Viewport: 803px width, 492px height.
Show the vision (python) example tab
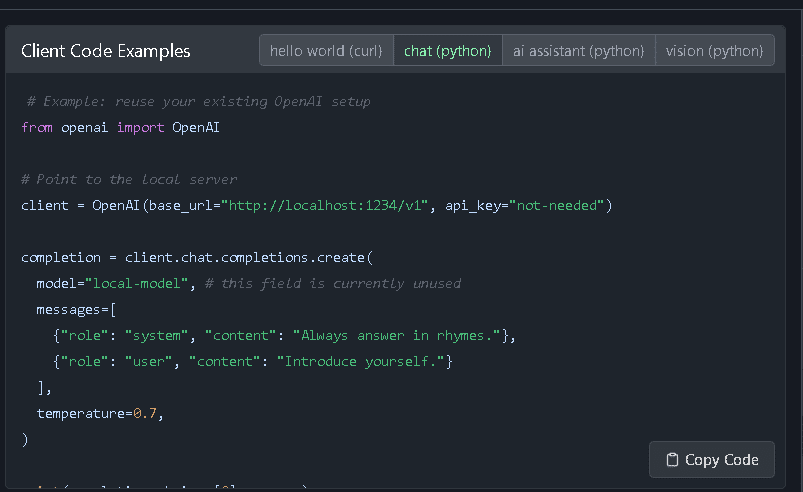714,51
